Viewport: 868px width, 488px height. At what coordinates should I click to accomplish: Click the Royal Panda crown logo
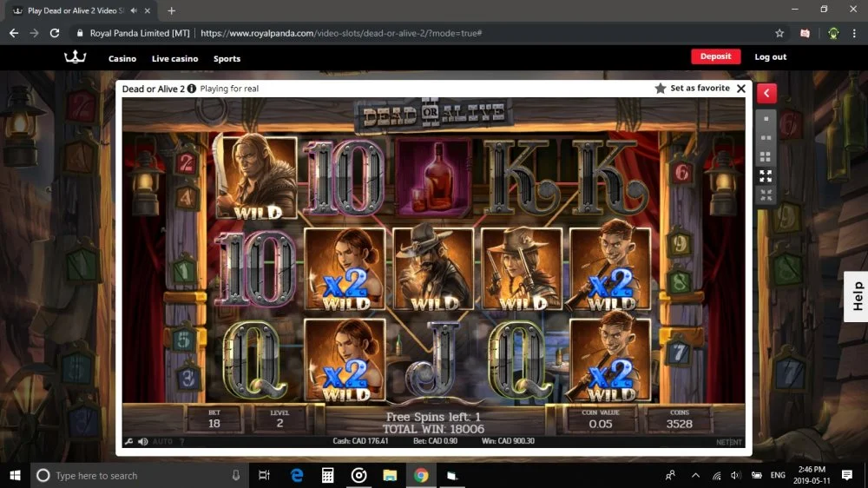(76, 56)
